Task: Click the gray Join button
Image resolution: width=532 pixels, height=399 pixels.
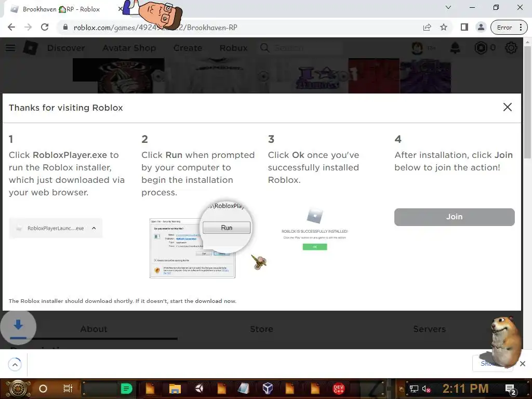Action: 454,217
